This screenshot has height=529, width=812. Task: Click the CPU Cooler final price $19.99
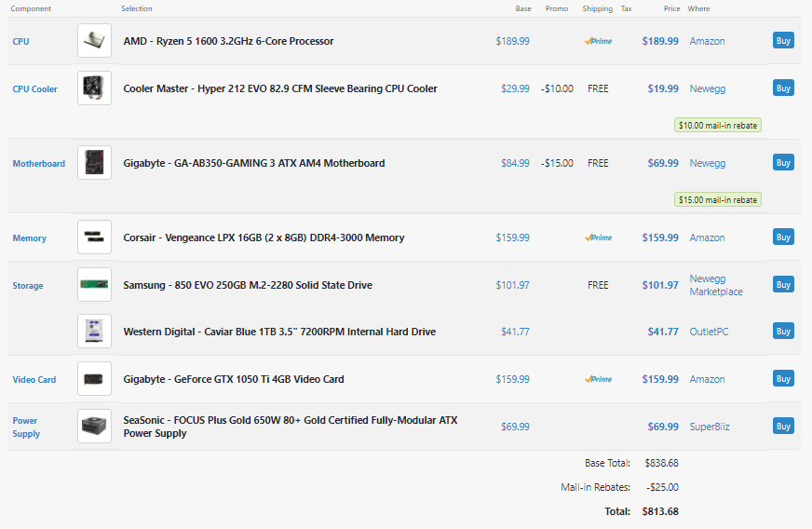pos(663,89)
